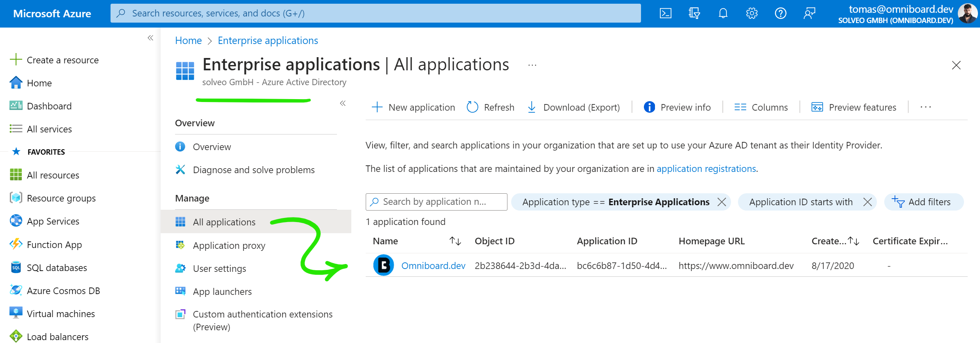
Task: Click the Certificate Expiry column header
Action: pos(910,241)
